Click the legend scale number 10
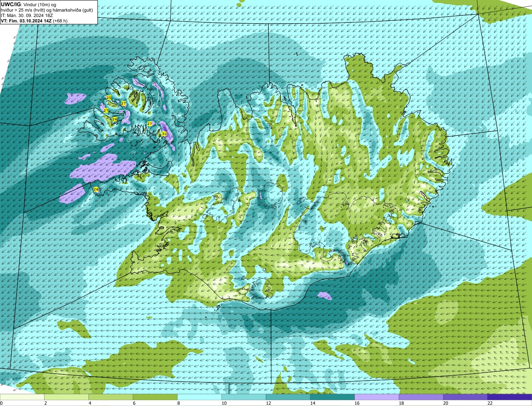Screen dimensions: 532x406 tap(224, 403)
